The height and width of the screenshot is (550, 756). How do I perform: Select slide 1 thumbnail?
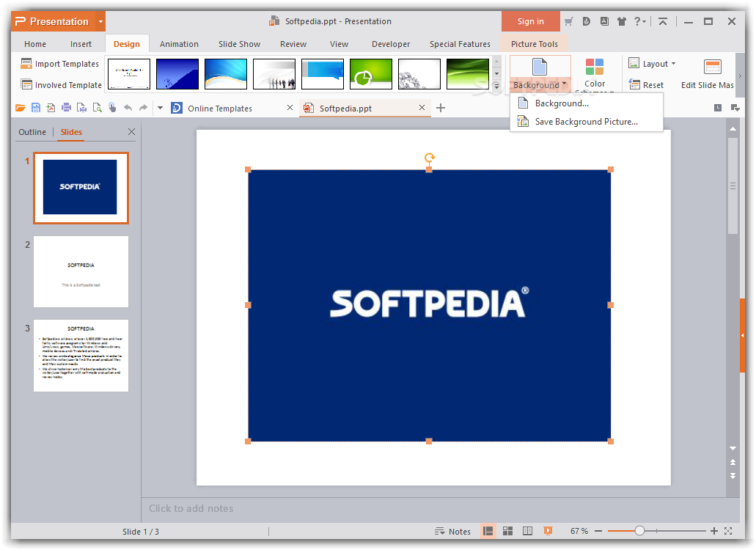point(81,188)
